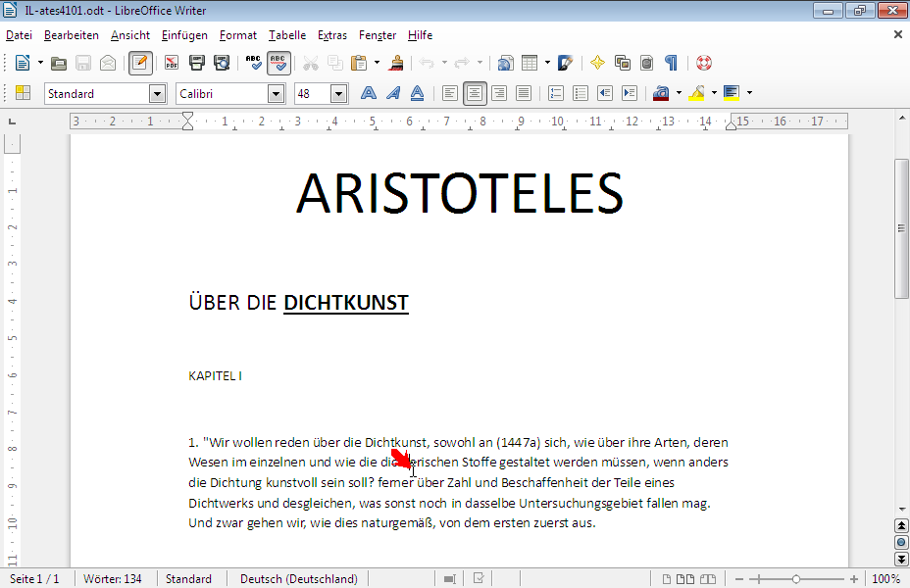Open the background color dropdown arrow

(x=750, y=93)
